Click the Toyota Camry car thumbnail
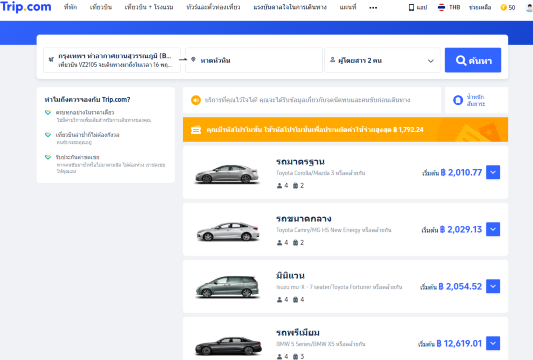The height and width of the screenshot is (360, 533). (x=228, y=231)
